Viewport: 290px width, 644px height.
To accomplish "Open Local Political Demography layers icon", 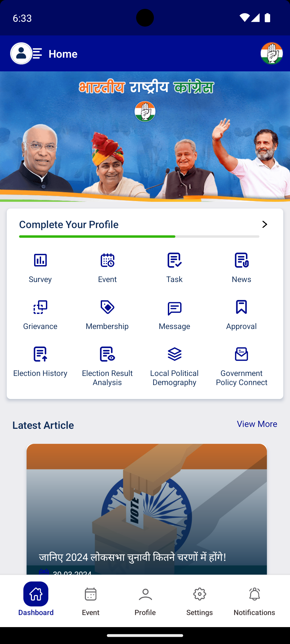I will [x=175, y=354].
